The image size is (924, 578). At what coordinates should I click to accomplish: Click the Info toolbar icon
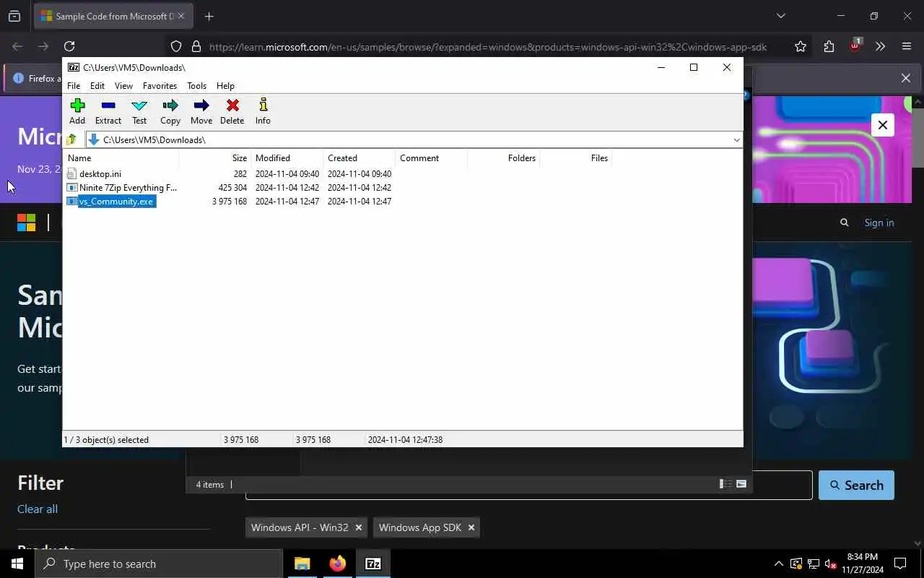click(x=263, y=111)
